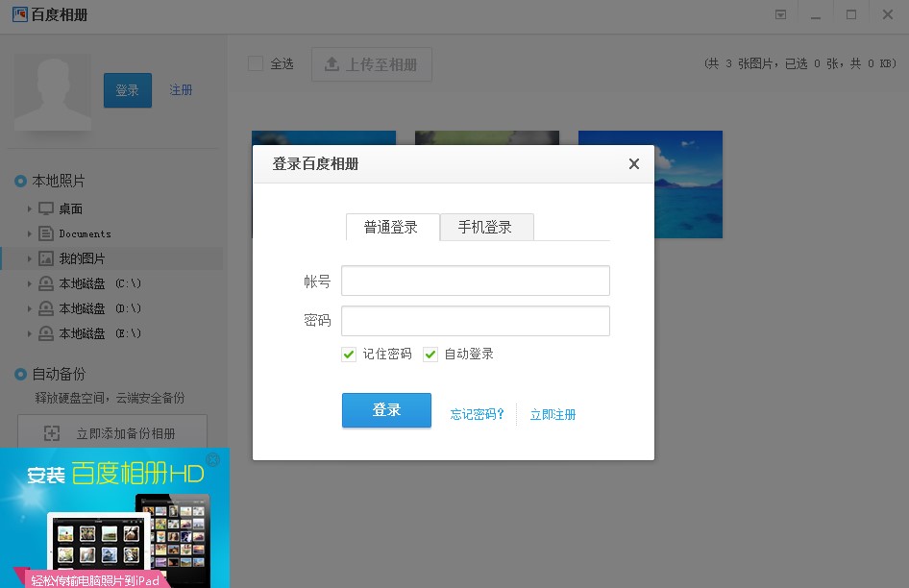Screen dimensions: 909x588
Task: Expand the 本地磁盘 (C:\) node arrow
Action: pos(29,283)
